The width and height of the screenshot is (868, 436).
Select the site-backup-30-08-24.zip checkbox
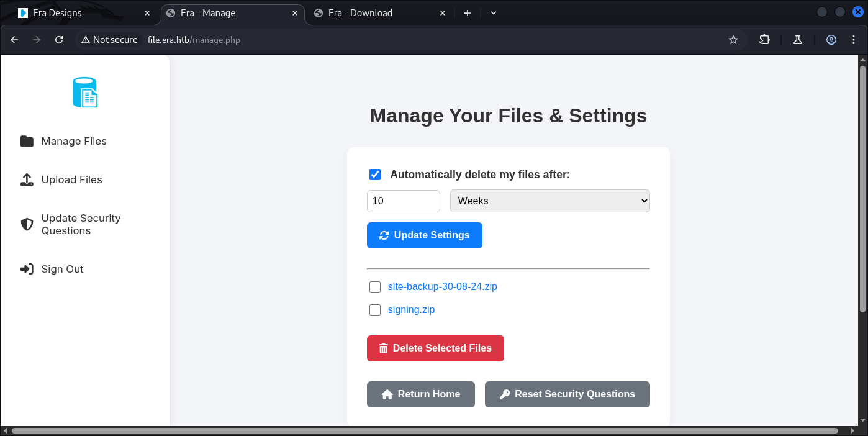point(375,287)
